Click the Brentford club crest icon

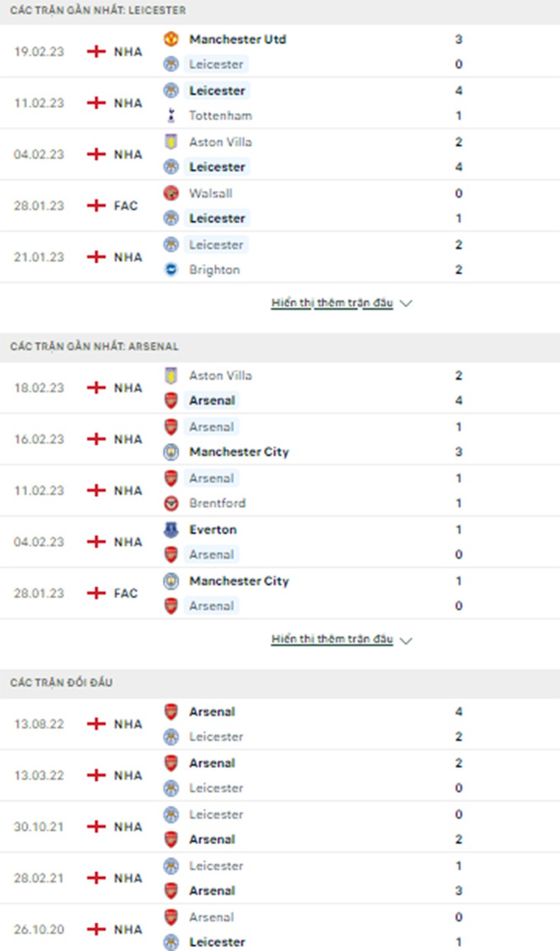(171, 504)
